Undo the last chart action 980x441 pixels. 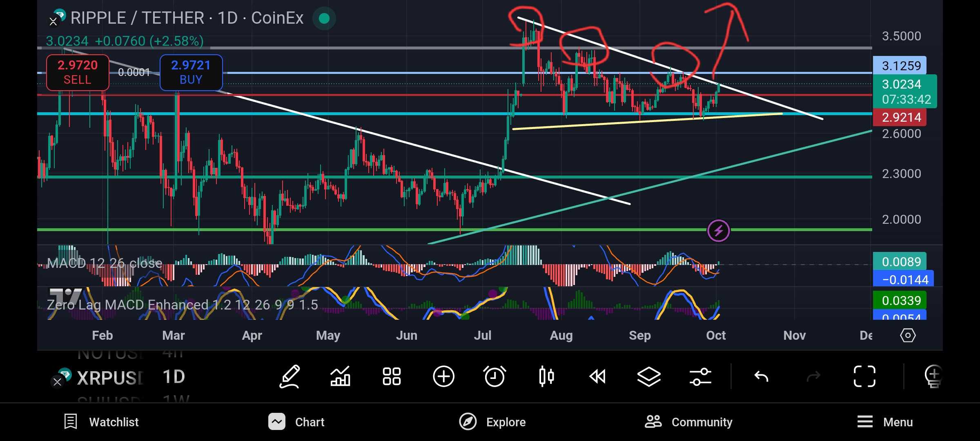click(x=762, y=376)
